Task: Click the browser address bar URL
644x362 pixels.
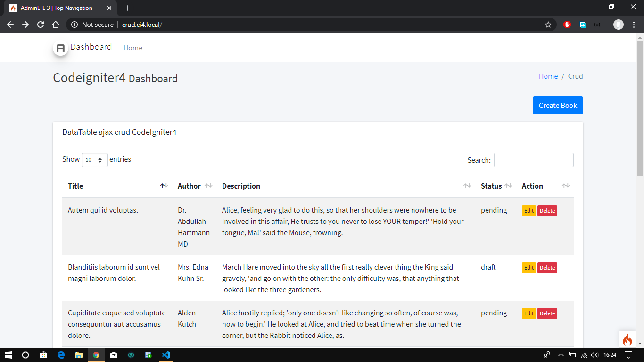Action: (x=142, y=25)
